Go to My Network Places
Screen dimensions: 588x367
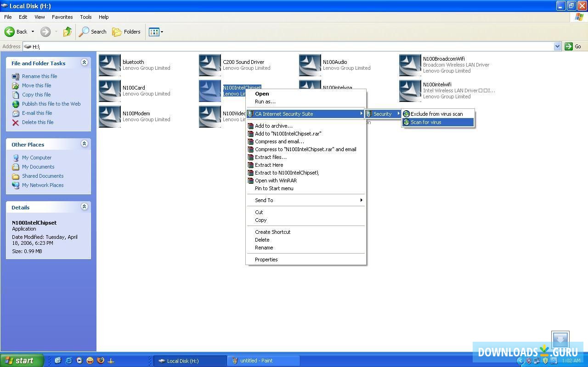[x=43, y=185]
